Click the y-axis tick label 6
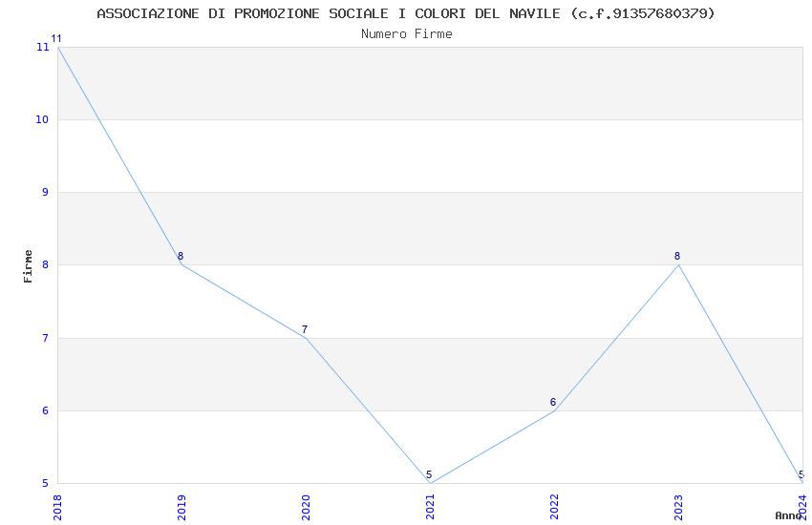 [46, 410]
